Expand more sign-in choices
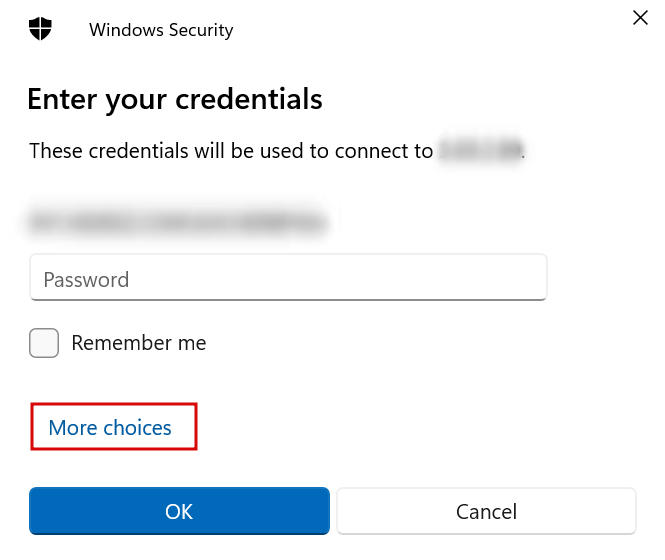This screenshot has width=665, height=560. click(x=110, y=428)
